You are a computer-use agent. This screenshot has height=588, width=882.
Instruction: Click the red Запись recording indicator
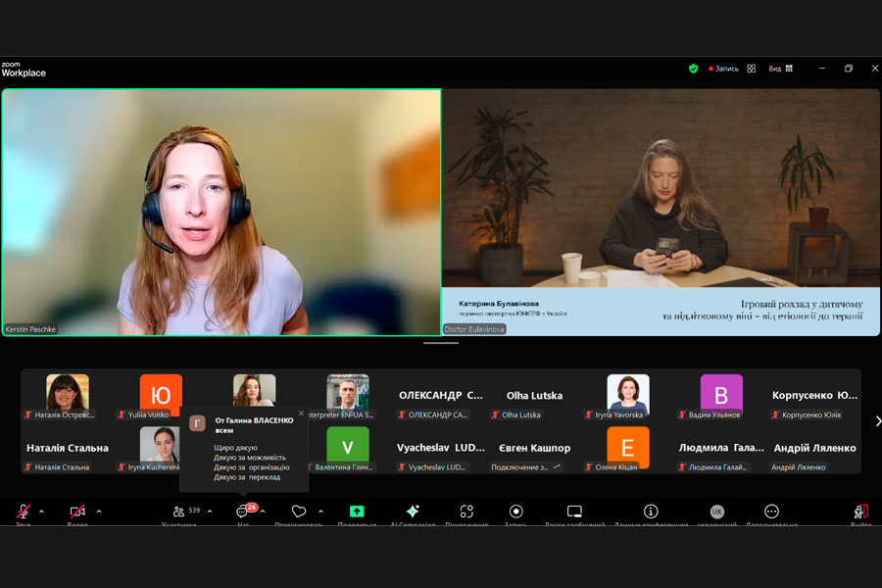click(723, 69)
